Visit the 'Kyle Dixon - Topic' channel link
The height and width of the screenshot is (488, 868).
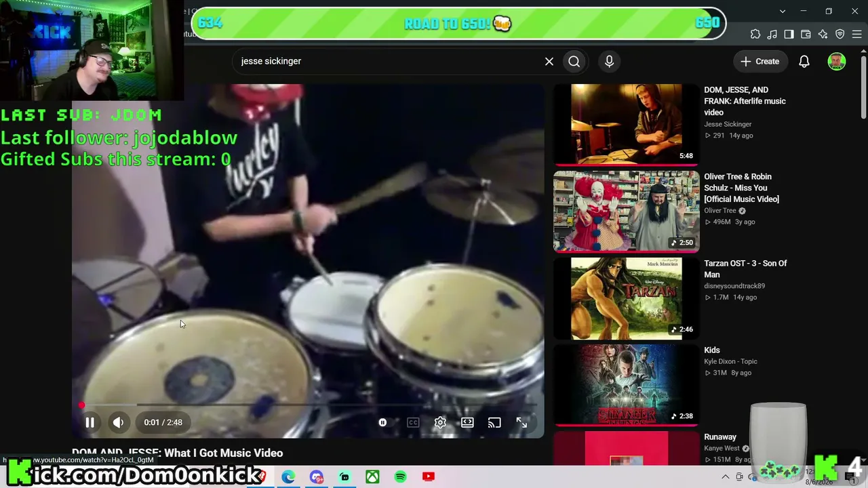tap(730, 361)
